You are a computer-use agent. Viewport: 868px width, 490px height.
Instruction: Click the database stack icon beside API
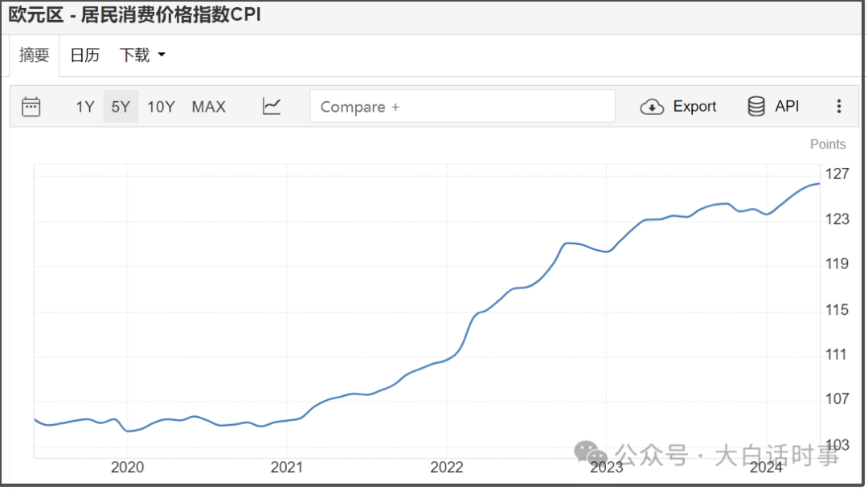(x=756, y=107)
